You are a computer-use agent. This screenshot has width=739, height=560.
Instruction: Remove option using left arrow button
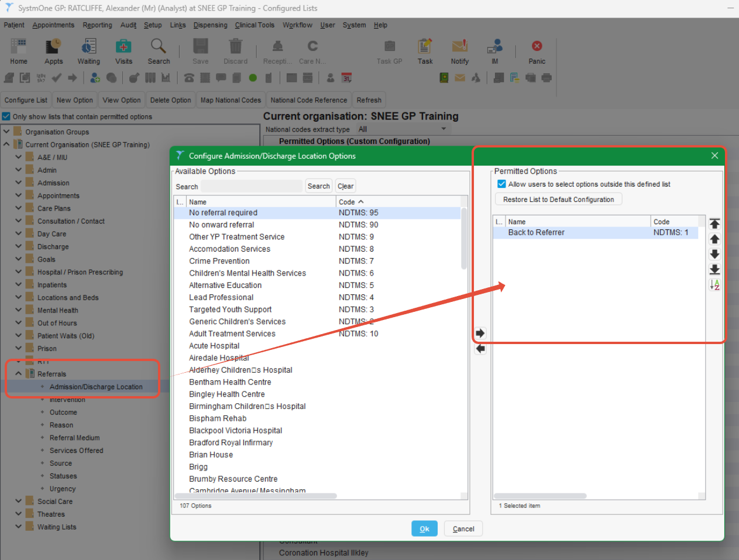tap(480, 349)
